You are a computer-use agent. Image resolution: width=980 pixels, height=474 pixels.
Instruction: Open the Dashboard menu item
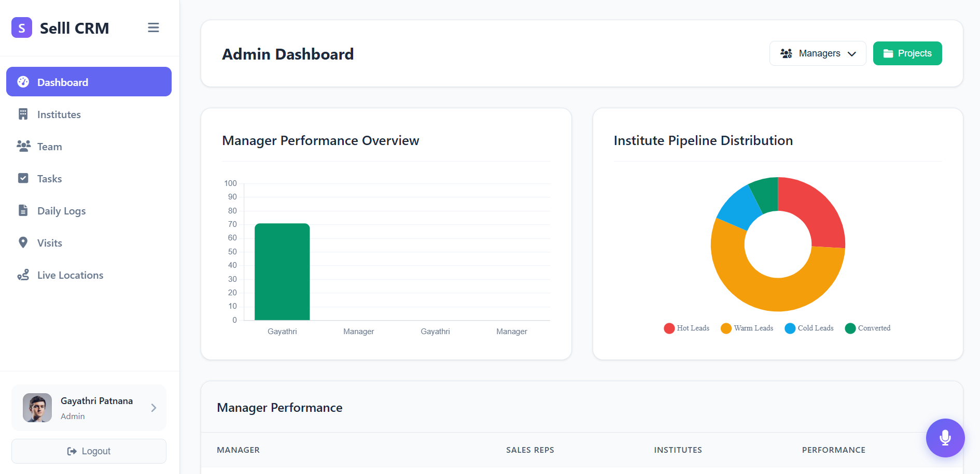[89, 82]
